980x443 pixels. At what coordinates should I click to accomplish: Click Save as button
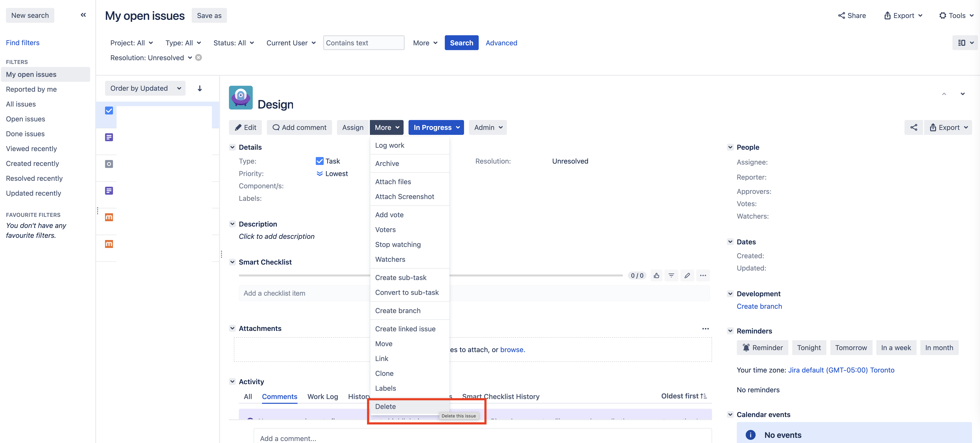[209, 16]
